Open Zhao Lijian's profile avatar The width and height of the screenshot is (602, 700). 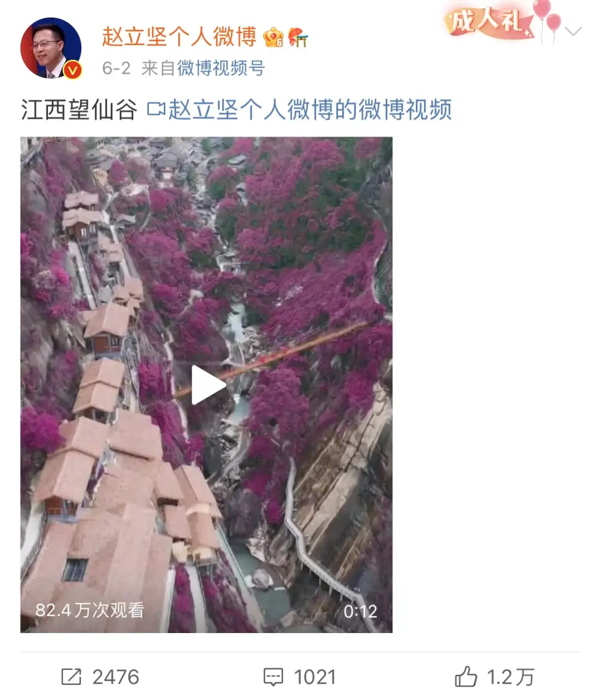coord(51,48)
